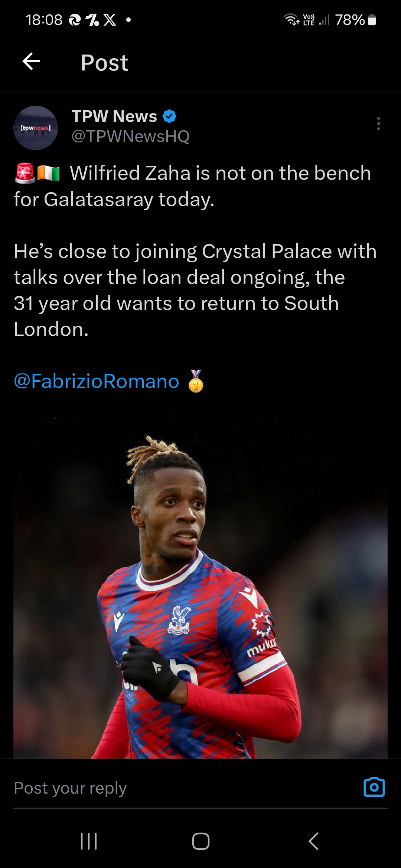401x868 pixels.
Task: Tap the blue verified badge
Action: [169, 116]
